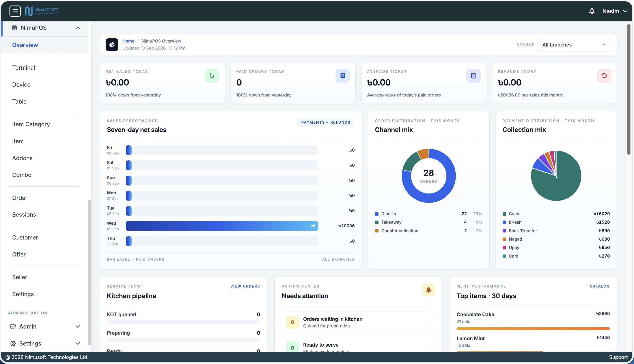Screen dimensions: 634x364
Task: Open the Catalog link in Menu Performance
Action: [599, 286]
